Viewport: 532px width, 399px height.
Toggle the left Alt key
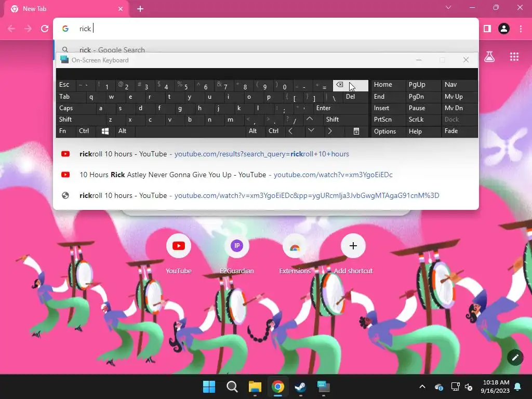tap(125, 131)
